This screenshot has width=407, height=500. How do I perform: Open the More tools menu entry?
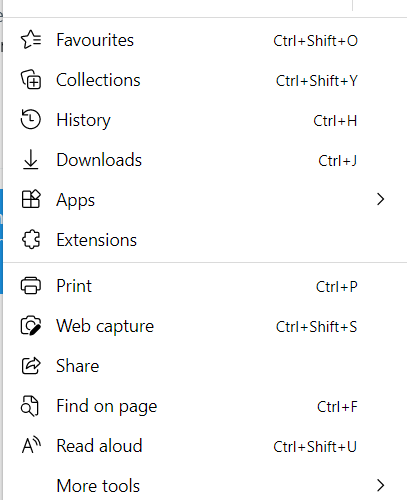tap(205, 485)
